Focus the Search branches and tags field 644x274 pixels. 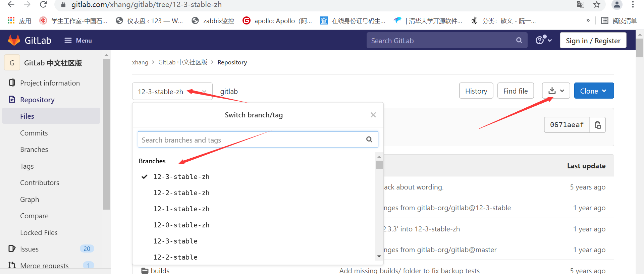pyautogui.click(x=258, y=139)
